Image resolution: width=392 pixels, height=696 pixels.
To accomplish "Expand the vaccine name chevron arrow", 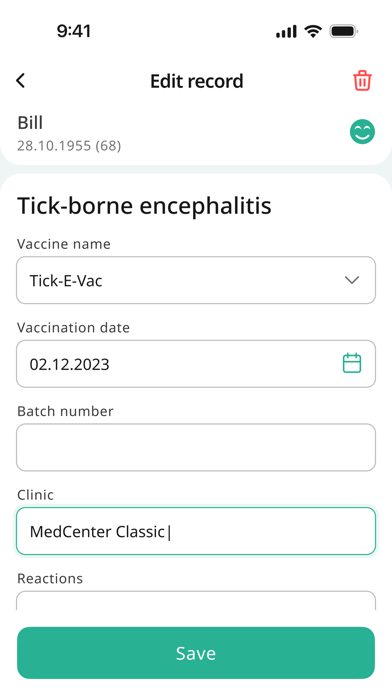I will pos(352,280).
